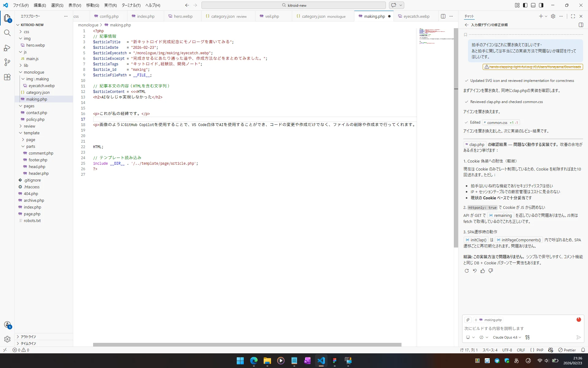Click the Search icon in sidebar
Image resolution: width=588 pixels, height=368 pixels.
pos(7,33)
